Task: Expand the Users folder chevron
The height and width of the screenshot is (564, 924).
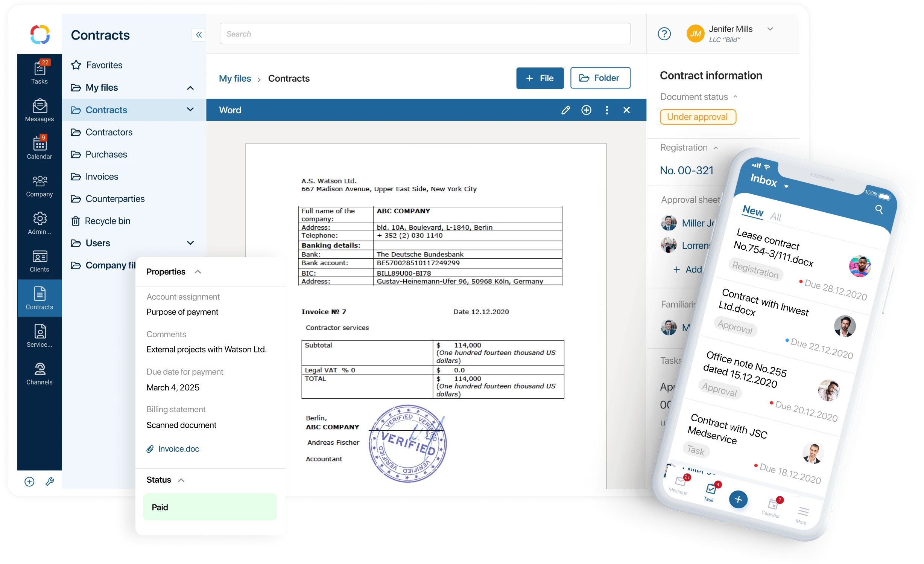Action: [x=190, y=243]
